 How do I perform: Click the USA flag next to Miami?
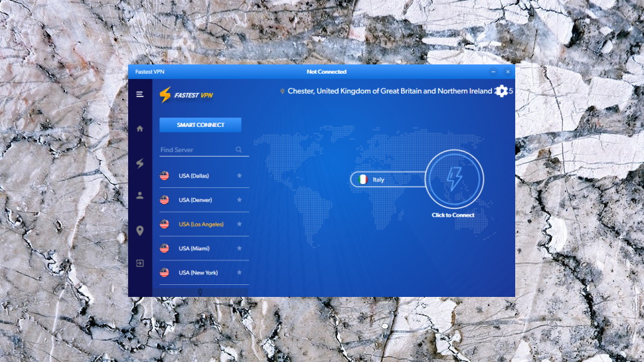click(164, 248)
